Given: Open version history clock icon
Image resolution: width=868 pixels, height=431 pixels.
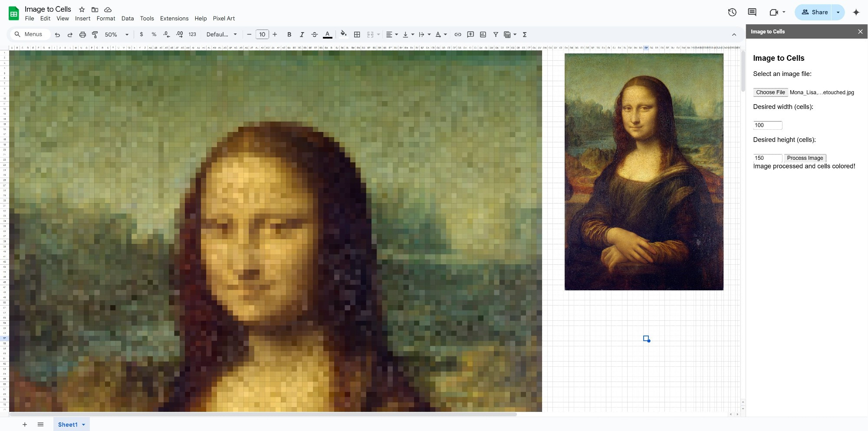Looking at the screenshot, I should [x=732, y=12].
